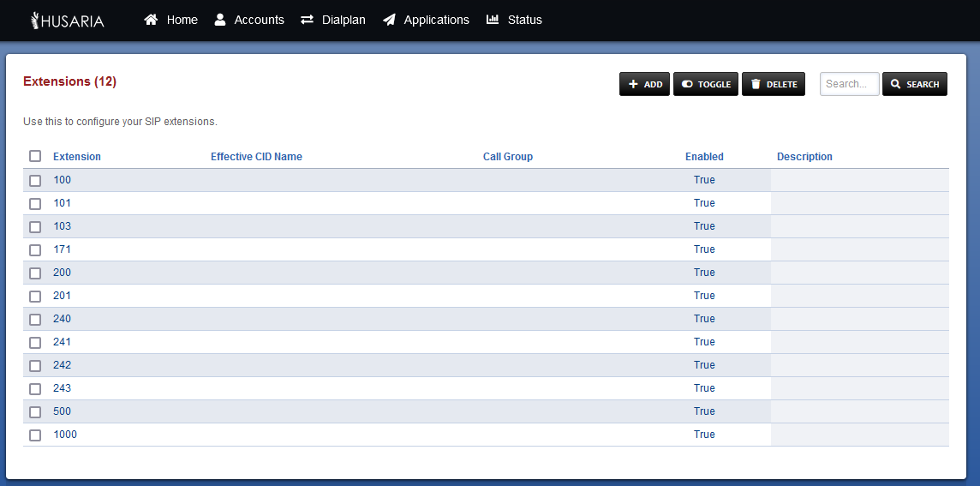This screenshot has width=980, height=486.
Task: Open the Applications menu
Action: (x=426, y=20)
